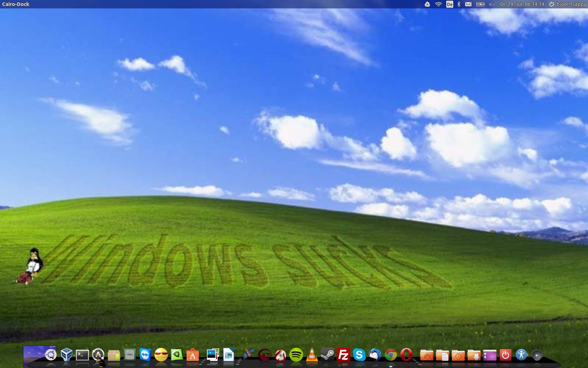Open the dark red swirl application icon
588x368 pixels.
tap(264, 355)
